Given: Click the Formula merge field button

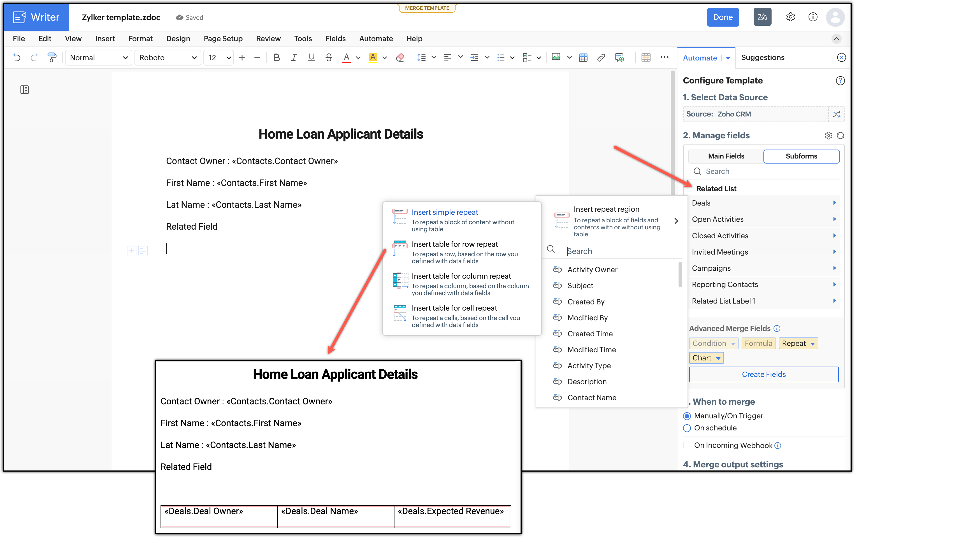Looking at the screenshot, I should [758, 343].
